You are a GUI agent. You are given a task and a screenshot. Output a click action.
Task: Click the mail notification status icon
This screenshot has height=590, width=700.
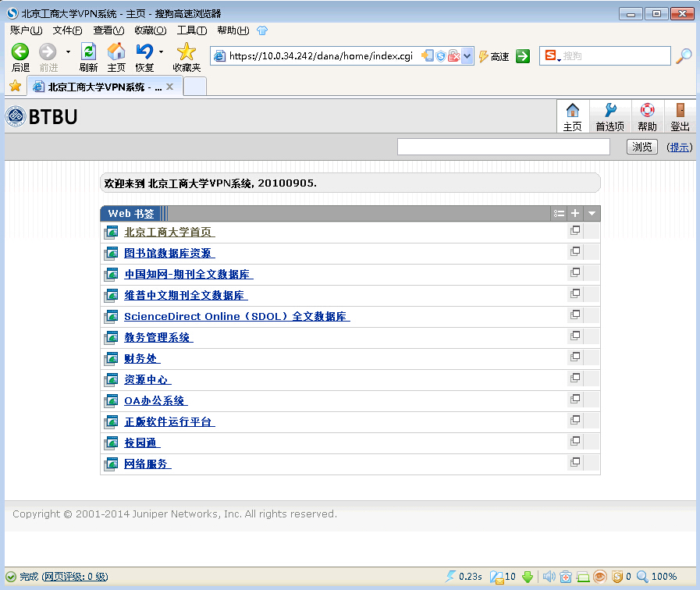(x=497, y=577)
